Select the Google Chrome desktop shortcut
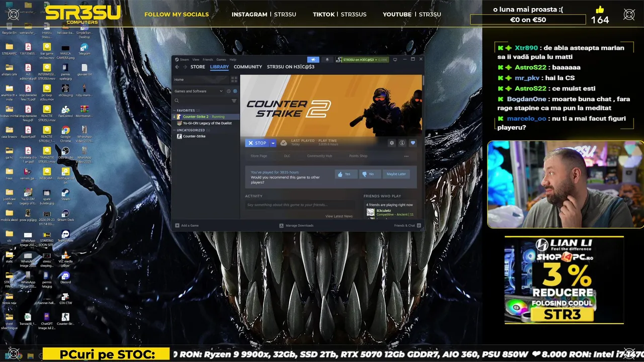This screenshot has height=362, width=644. [x=65, y=133]
